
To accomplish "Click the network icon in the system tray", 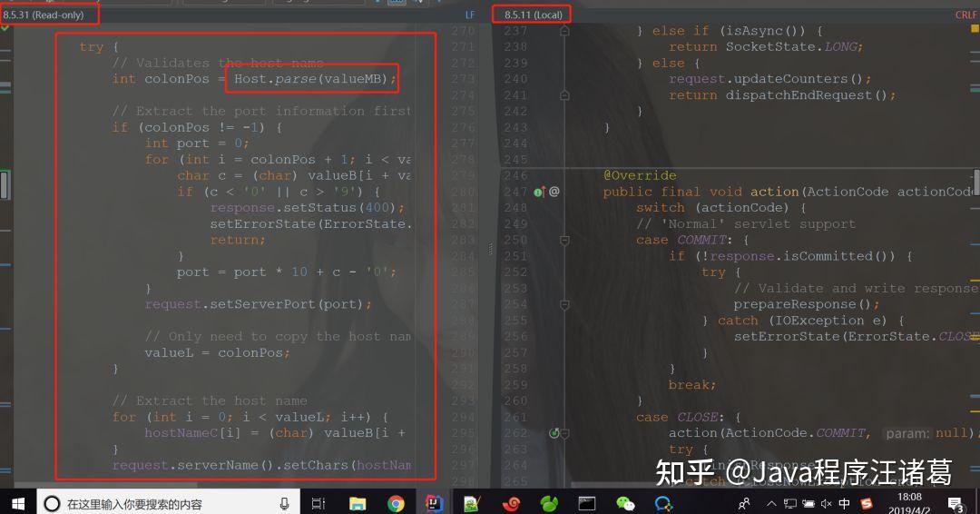I will pos(790,503).
